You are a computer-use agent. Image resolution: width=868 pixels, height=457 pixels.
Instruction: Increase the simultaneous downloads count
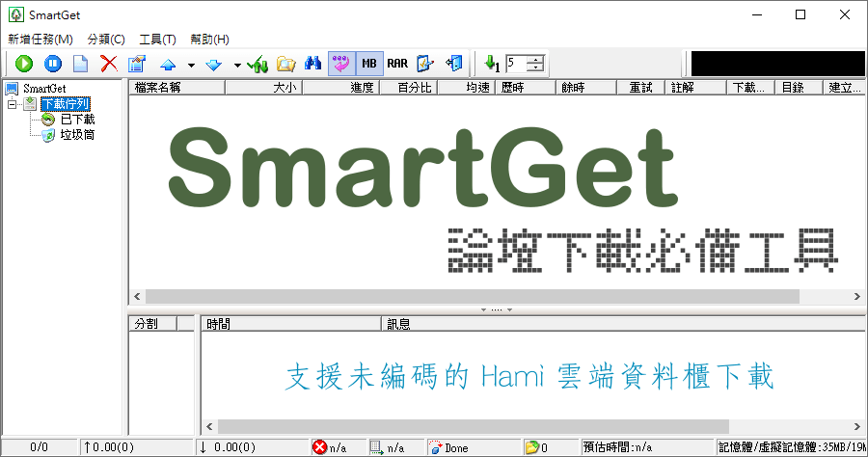click(534, 59)
